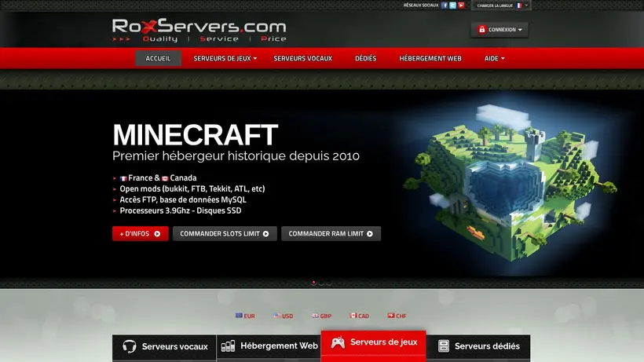The height and width of the screenshot is (362, 644).
Task: Open the Facebook social icon
Action: [x=445, y=5]
